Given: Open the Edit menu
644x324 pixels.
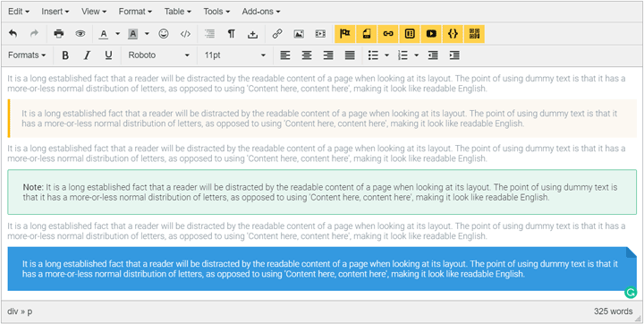Looking at the screenshot, I should 19,12.
